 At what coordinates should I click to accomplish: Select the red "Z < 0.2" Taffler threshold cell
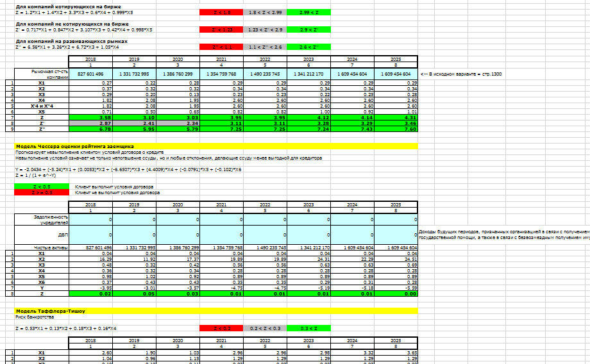(221, 327)
